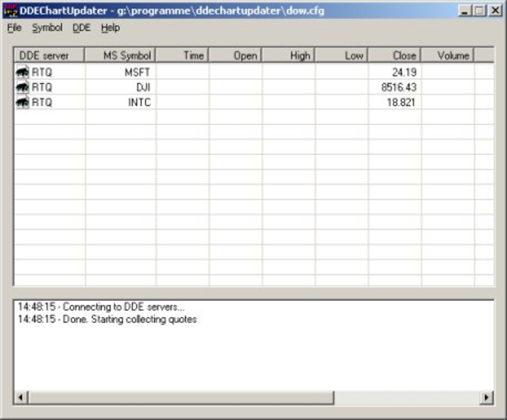Click the RTQ label in the DJI row

pyautogui.click(x=42, y=88)
